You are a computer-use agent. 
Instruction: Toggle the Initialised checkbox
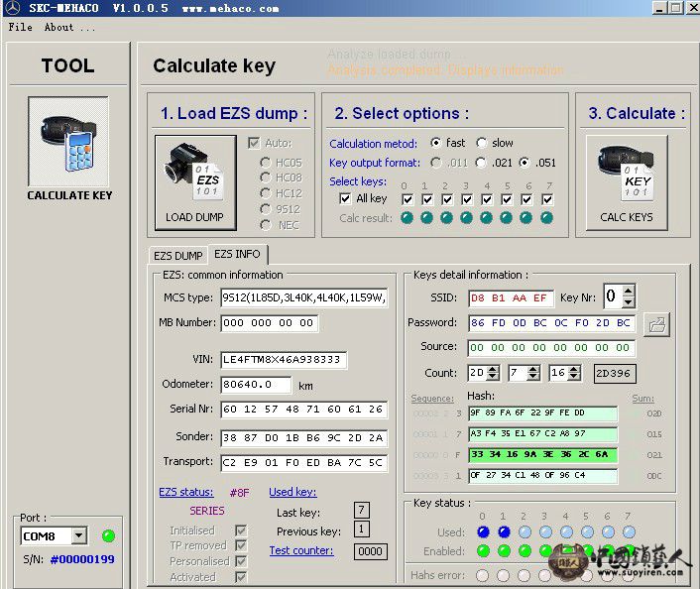pyautogui.click(x=241, y=530)
